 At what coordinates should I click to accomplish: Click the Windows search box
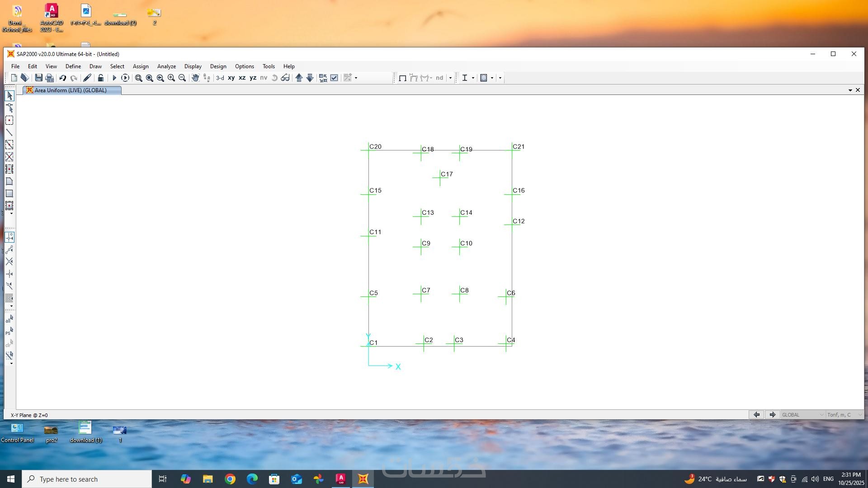point(87,479)
